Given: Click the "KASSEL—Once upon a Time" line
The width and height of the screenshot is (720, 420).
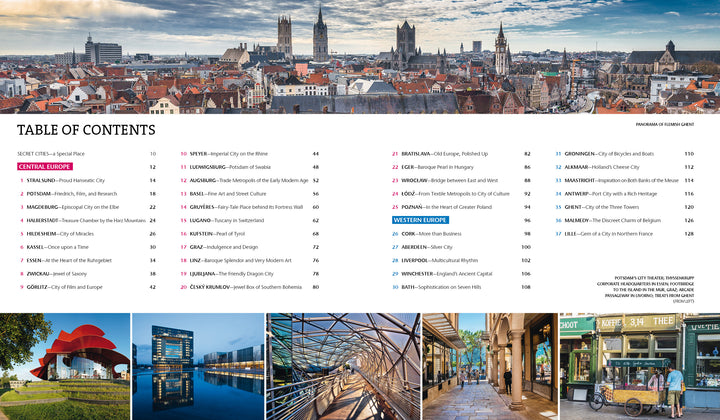Looking at the screenshot, I should pos(57,247).
